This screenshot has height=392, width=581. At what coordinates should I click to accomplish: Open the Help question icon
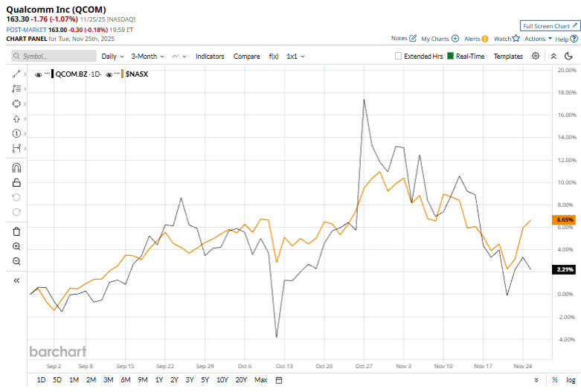point(574,39)
